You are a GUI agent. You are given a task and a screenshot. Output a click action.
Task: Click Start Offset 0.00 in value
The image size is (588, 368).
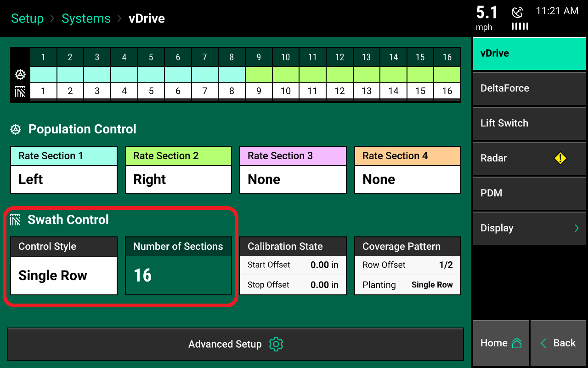(x=324, y=265)
